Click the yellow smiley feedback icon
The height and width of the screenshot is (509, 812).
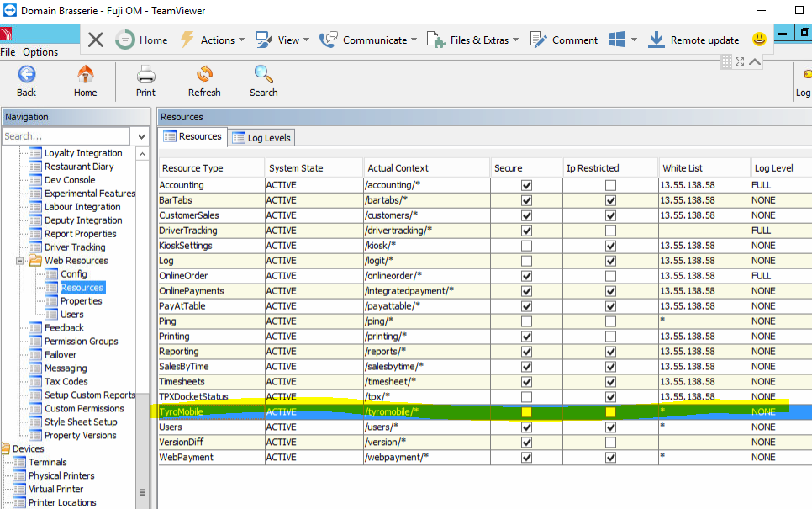point(757,39)
